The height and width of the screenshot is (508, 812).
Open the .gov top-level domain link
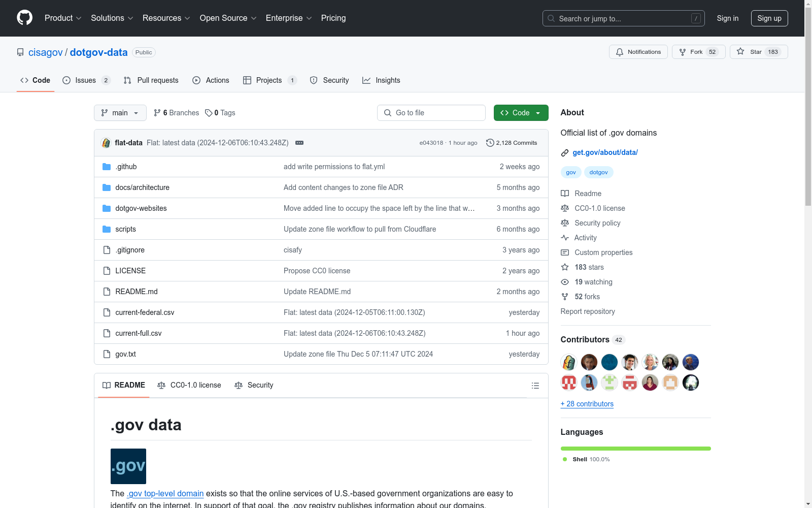[x=165, y=493]
